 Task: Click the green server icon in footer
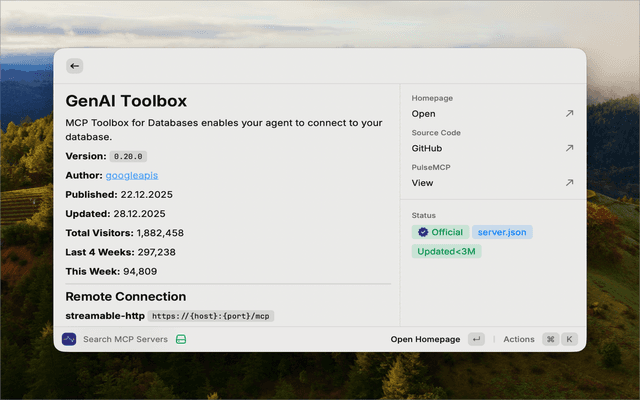[182, 340]
